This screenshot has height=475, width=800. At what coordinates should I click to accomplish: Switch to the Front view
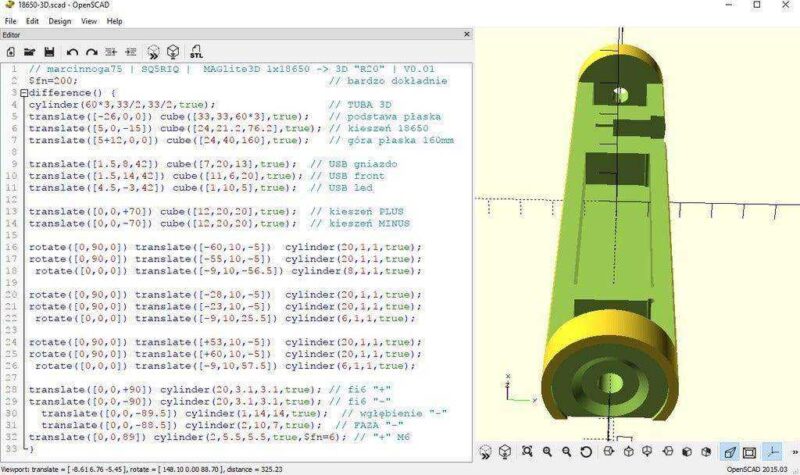[x=687, y=452]
